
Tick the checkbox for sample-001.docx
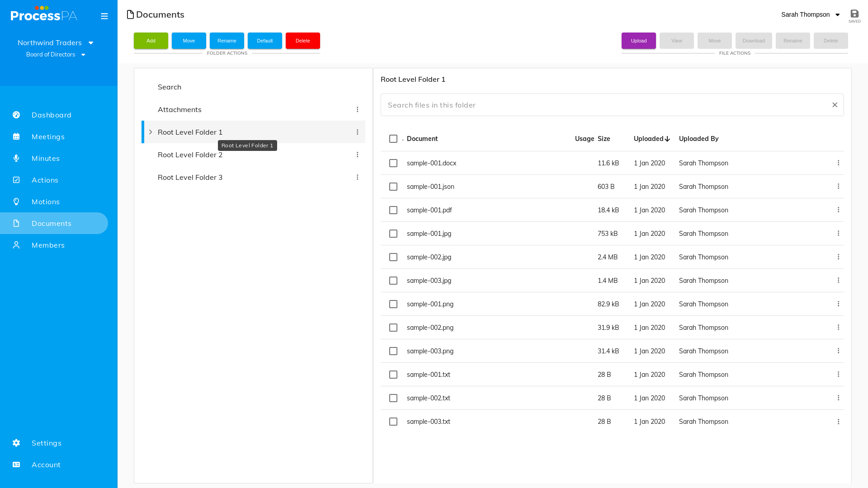pos(393,163)
